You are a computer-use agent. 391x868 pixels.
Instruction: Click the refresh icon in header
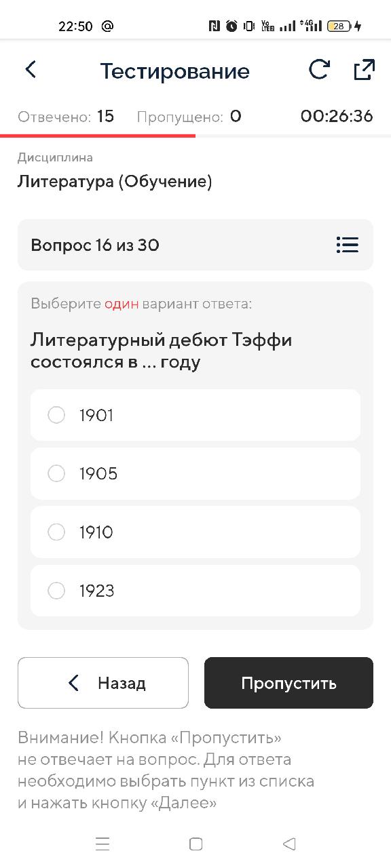pyautogui.click(x=319, y=70)
